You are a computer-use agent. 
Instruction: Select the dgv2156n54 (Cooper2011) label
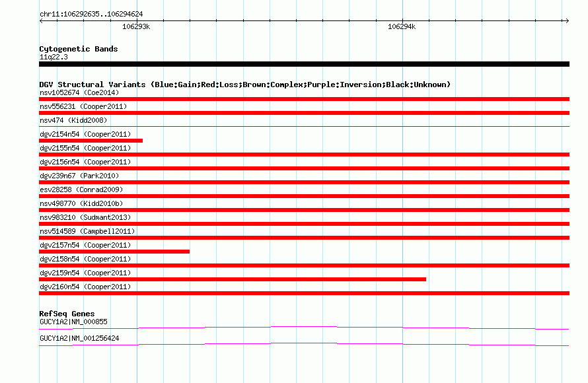[x=85, y=162]
